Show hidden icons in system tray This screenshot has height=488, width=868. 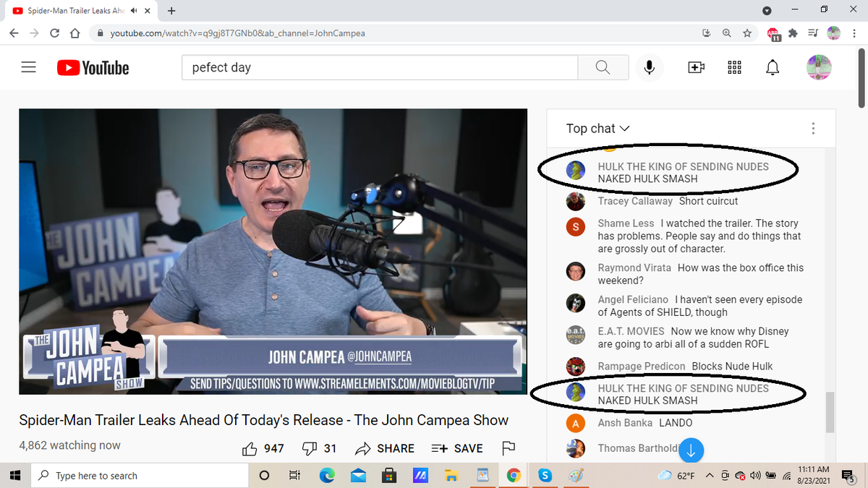tap(710, 475)
